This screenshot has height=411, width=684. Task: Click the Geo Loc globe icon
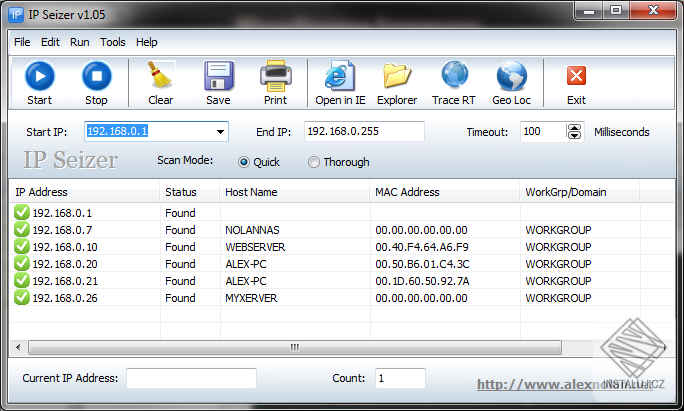(x=512, y=75)
